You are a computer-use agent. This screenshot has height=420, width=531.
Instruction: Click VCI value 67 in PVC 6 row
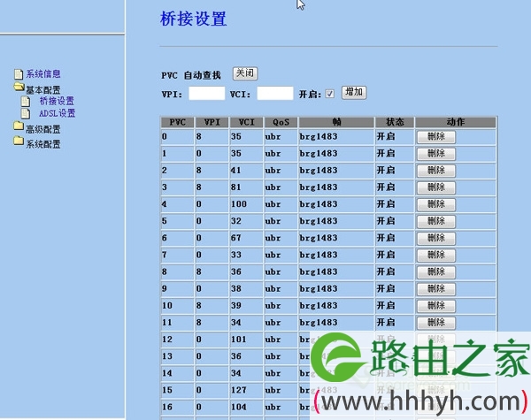point(235,238)
